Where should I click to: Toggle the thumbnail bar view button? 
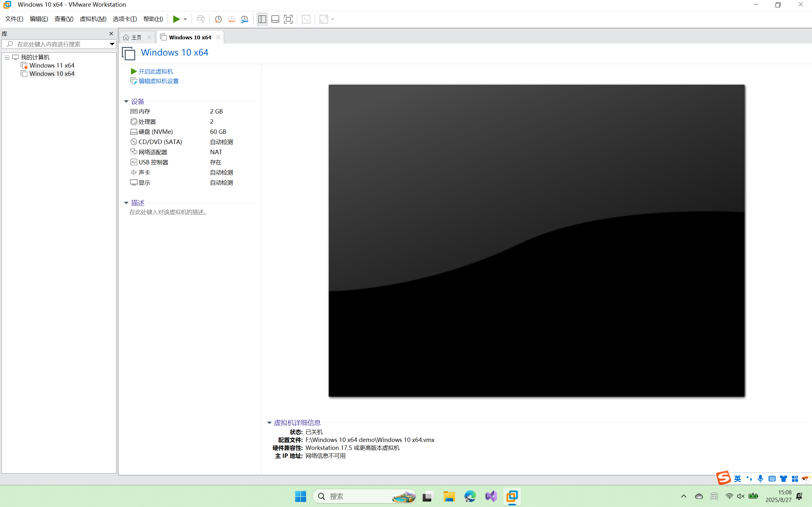point(275,19)
